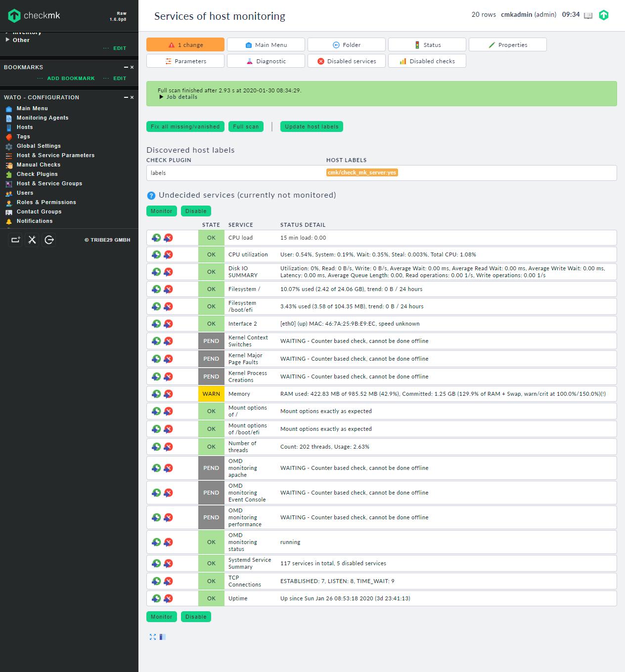Disable Systemd Service Summary icon

point(168,563)
